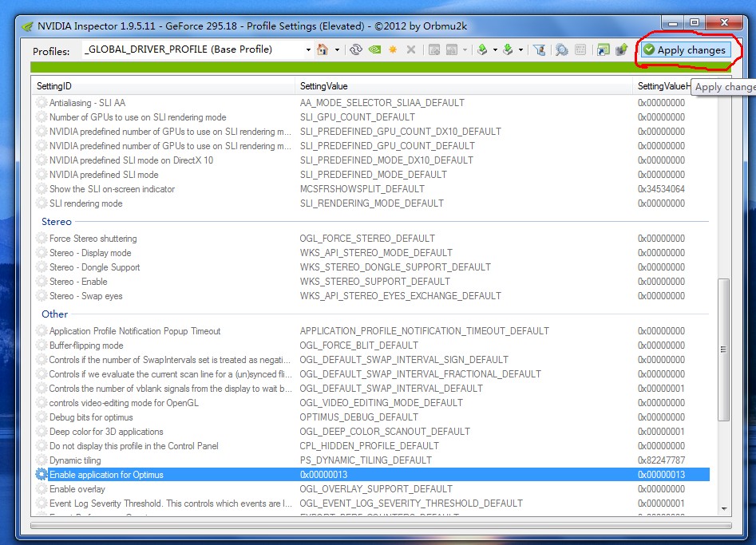Click the refresh profiles arrows icon
Viewport: 756px width, 545px height.
[356, 49]
